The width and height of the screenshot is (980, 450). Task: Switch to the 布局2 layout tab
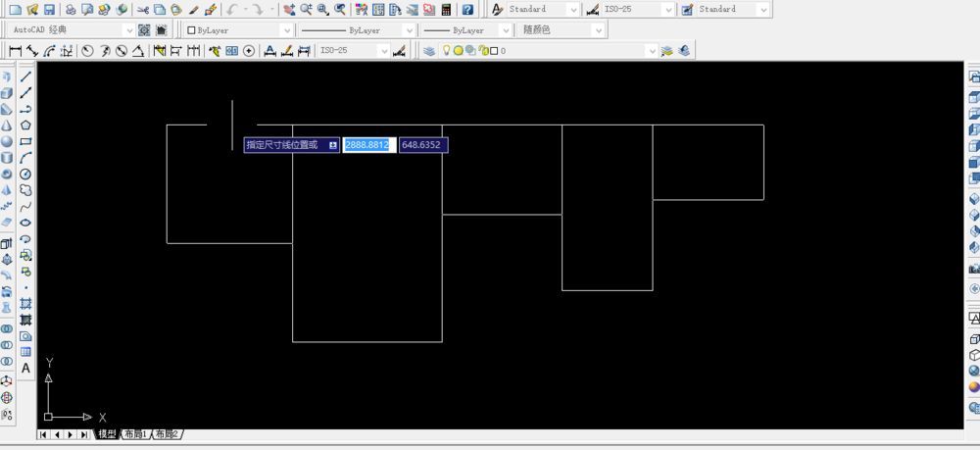[x=167, y=434]
